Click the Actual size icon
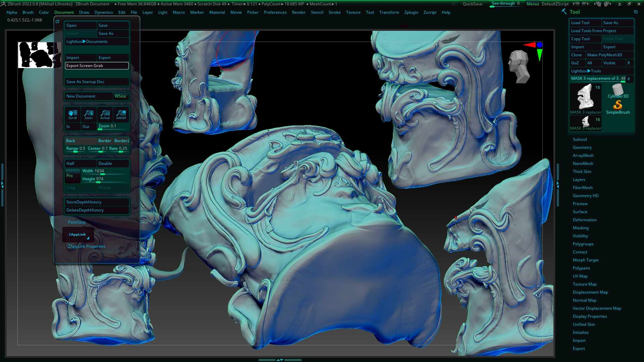This screenshot has width=644, height=362. 105,115
